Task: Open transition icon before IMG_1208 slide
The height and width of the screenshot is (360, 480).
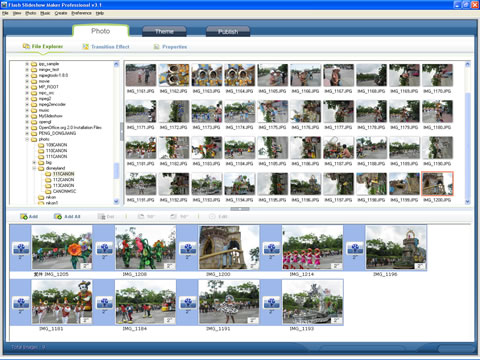Action: point(104,248)
